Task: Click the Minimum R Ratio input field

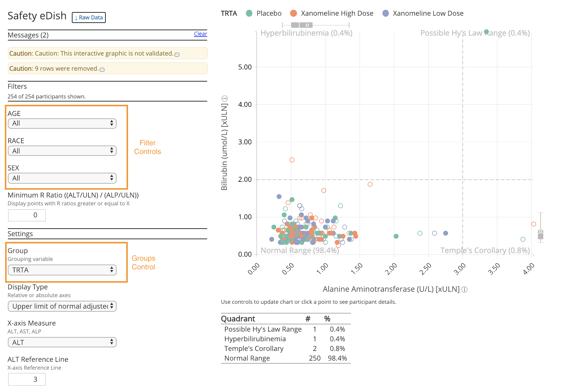Action: 27,215
